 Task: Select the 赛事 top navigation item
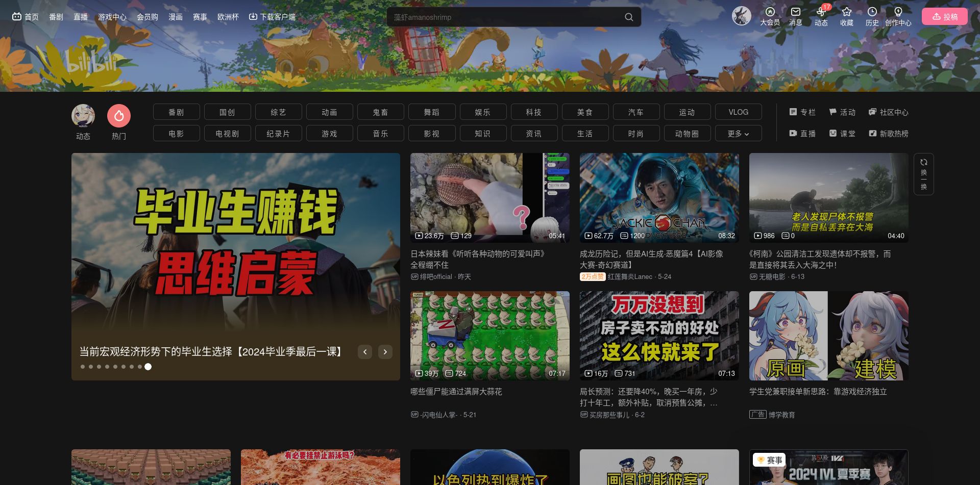click(x=200, y=17)
